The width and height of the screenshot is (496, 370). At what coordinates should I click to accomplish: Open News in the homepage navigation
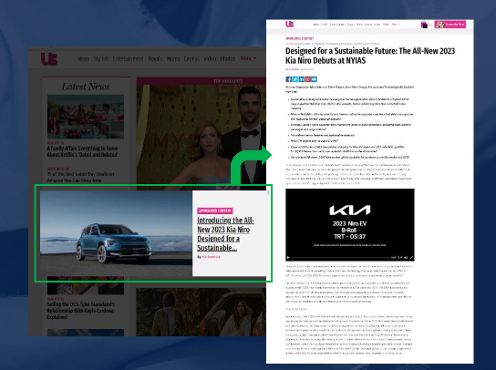click(83, 59)
